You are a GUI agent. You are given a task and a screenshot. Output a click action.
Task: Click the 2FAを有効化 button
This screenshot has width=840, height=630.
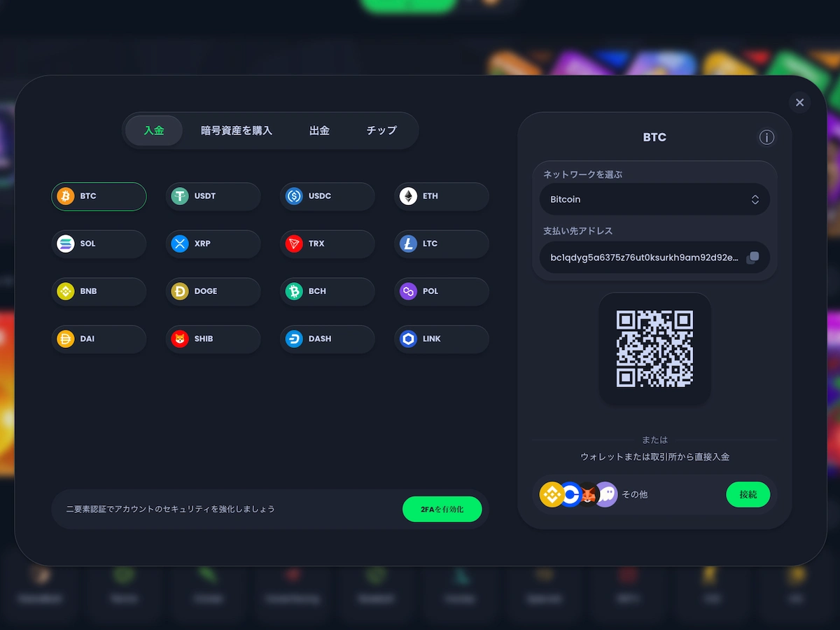(x=442, y=509)
